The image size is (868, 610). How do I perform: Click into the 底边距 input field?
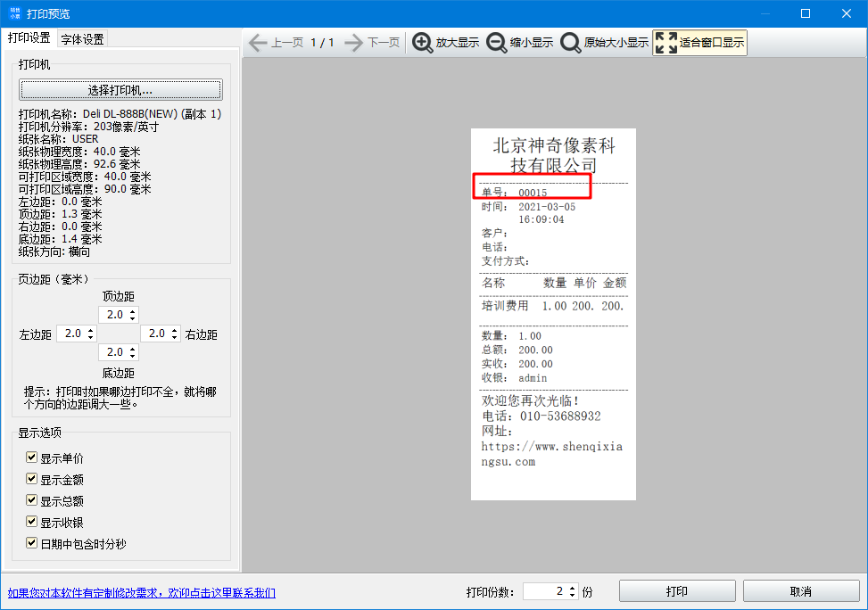(114, 352)
